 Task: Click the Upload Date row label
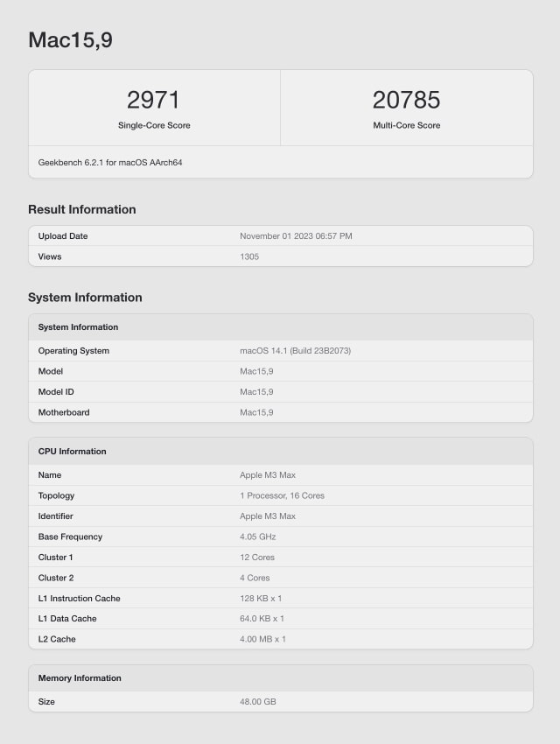pos(63,235)
